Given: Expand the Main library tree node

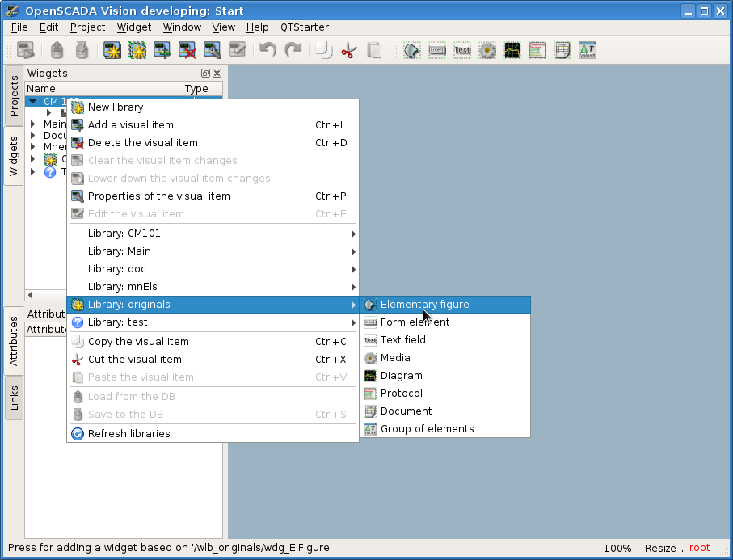Looking at the screenshot, I should pos(32,124).
